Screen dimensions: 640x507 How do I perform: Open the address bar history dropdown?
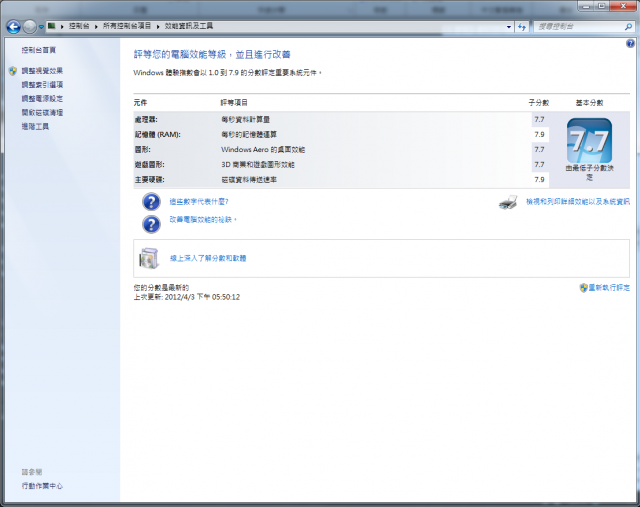pyautogui.click(x=509, y=27)
